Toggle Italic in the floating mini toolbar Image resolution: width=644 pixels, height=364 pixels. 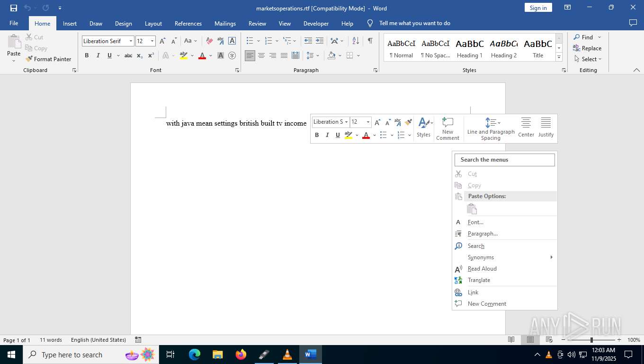(327, 135)
